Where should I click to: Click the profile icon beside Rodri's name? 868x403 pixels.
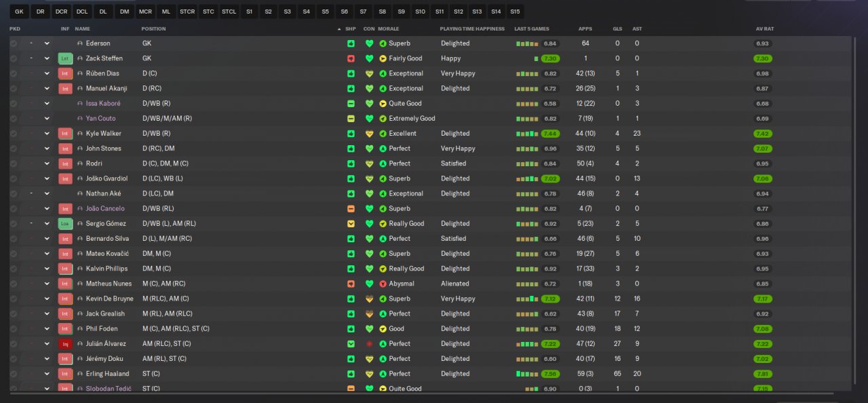80,164
